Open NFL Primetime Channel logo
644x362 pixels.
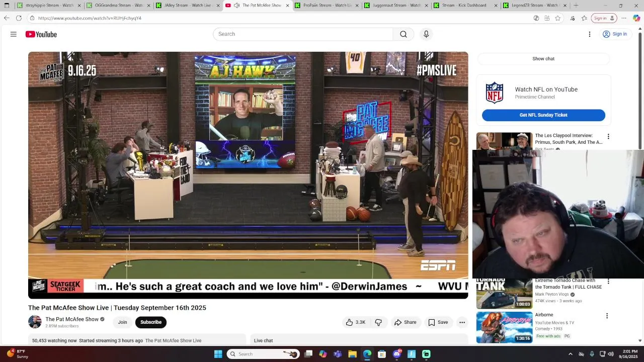click(495, 93)
